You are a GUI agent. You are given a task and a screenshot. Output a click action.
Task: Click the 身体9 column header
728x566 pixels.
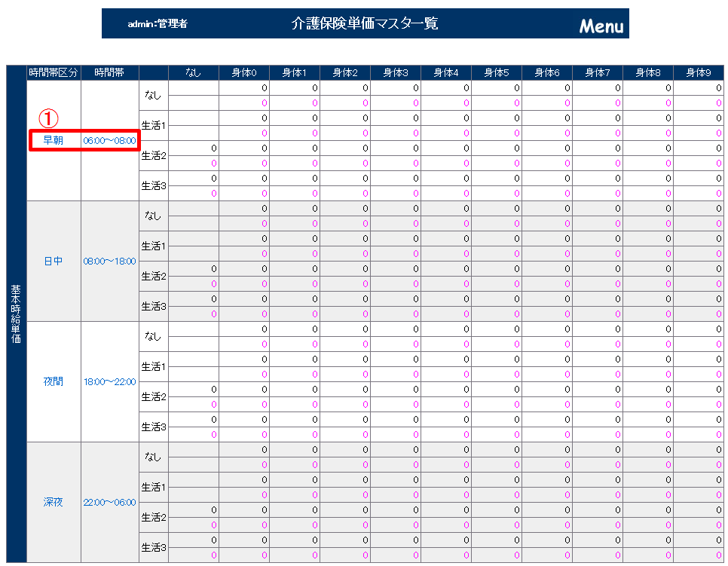(x=699, y=73)
